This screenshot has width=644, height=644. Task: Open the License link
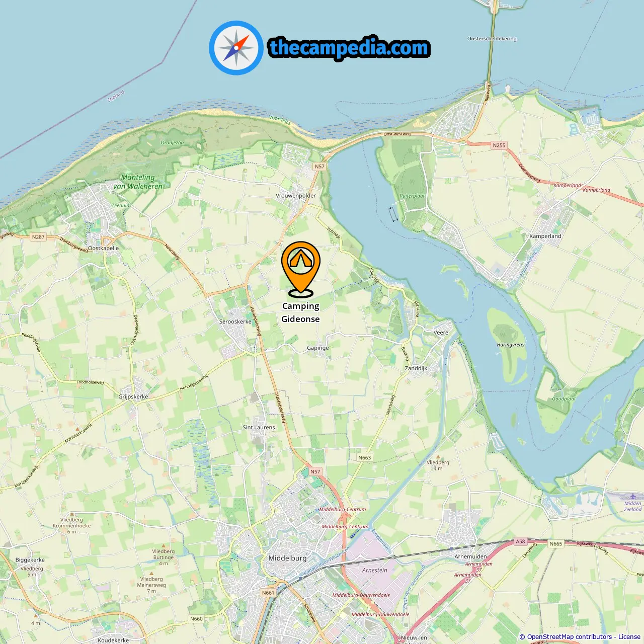click(x=629, y=636)
